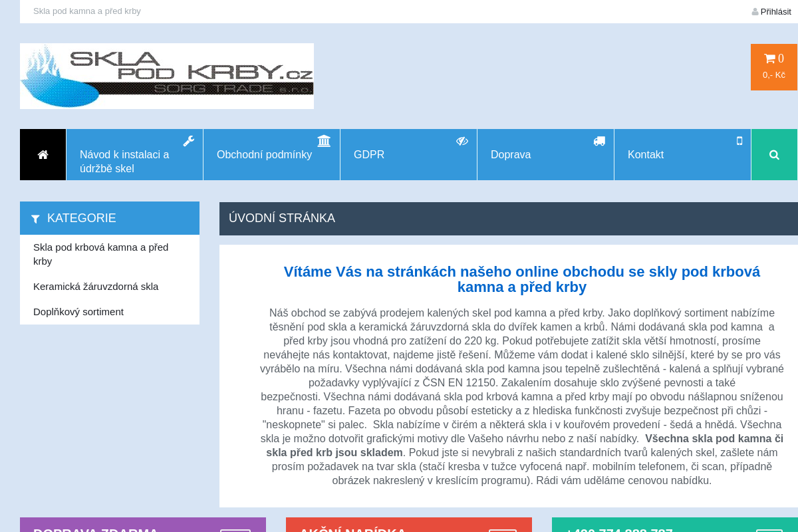Open the Keramická žáruvzdorná skla category
798x532 pixels.
pos(96,286)
